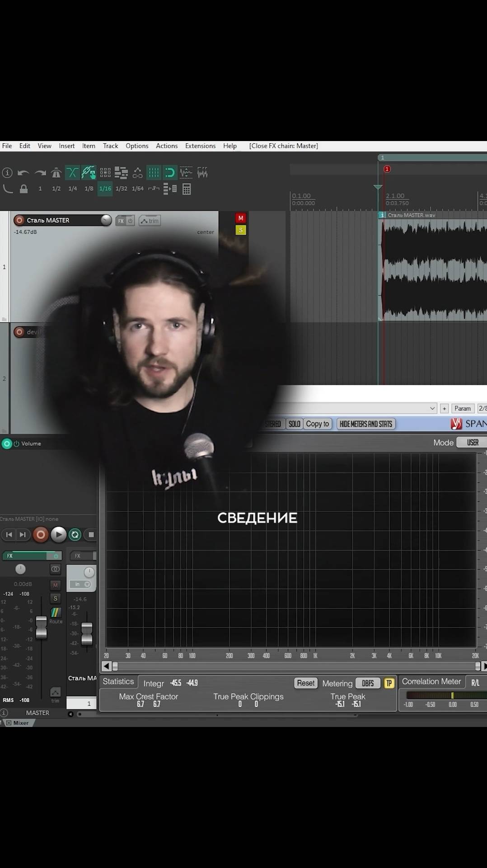Image resolution: width=487 pixels, height=868 pixels.
Task: Click the plus button beside the preset dropdown
Action: point(445,408)
